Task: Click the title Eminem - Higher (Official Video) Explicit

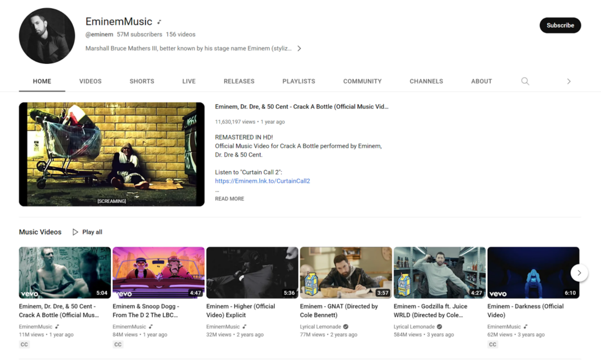Action: [241, 311]
